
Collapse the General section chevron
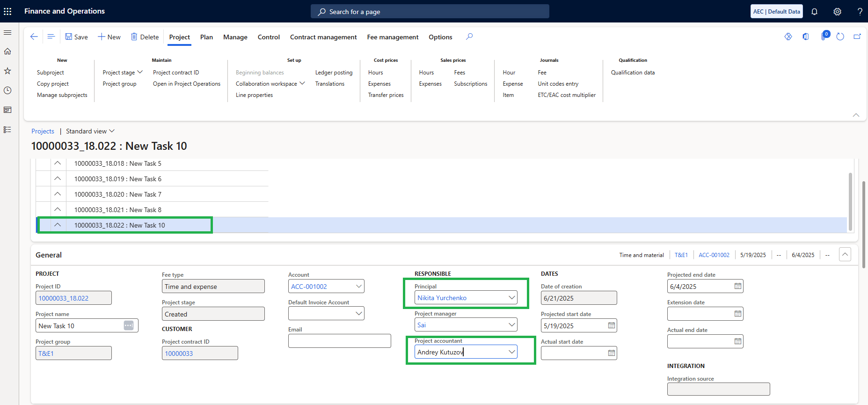click(x=845, y=255)
